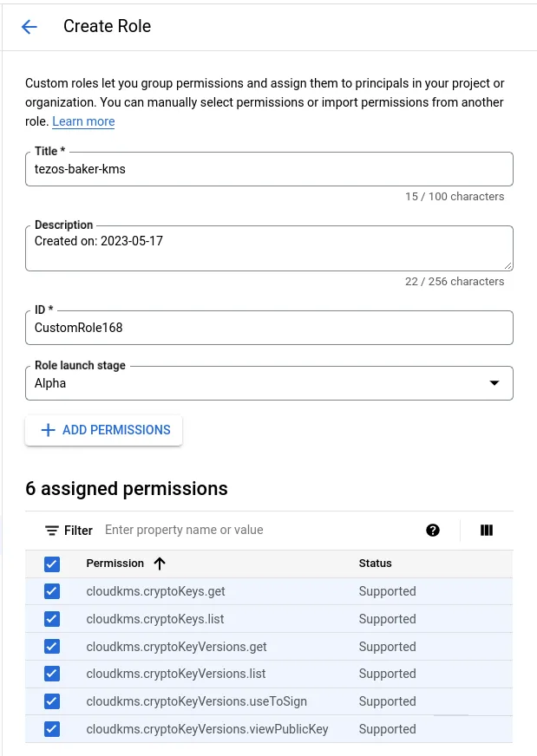The height and width of the screenshot is (756, 537).
Task: Follow the Learn more link
Action: pyautogui.click(x=83, y=121)
